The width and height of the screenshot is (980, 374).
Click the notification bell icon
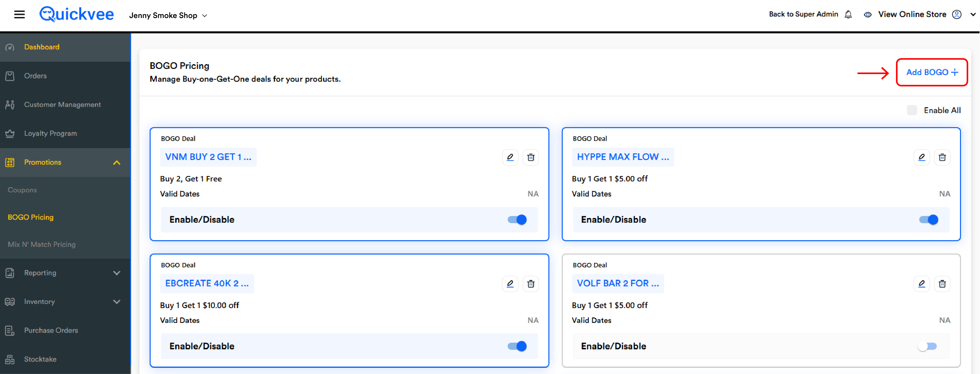848,15
